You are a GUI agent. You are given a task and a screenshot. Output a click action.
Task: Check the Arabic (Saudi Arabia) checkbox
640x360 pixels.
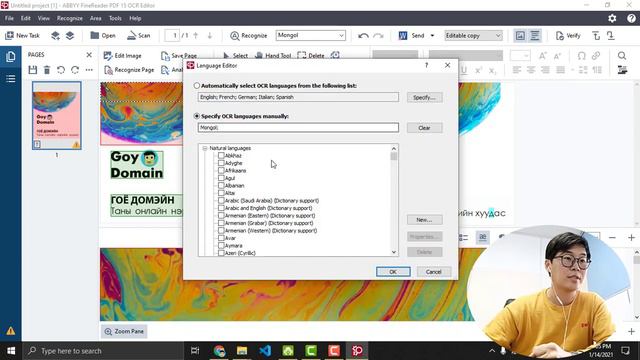tap(221, 200)
